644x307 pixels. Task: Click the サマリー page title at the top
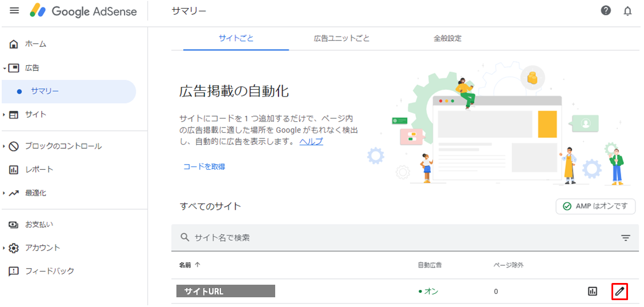tap(189, 11)
